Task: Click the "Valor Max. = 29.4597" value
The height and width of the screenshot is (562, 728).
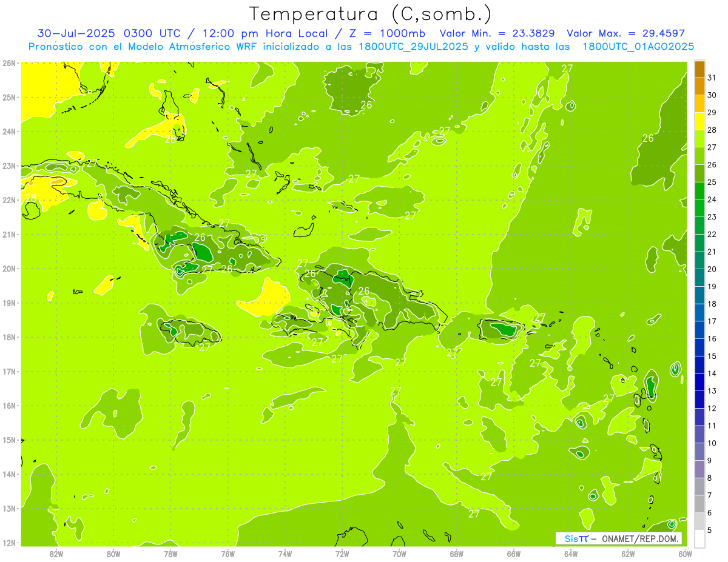Action: coord(625,33)
